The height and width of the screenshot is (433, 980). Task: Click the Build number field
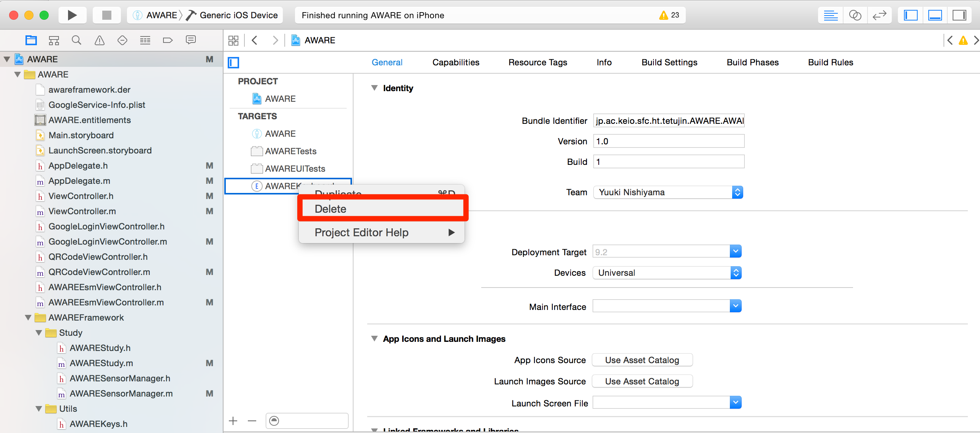coord(669,162)
